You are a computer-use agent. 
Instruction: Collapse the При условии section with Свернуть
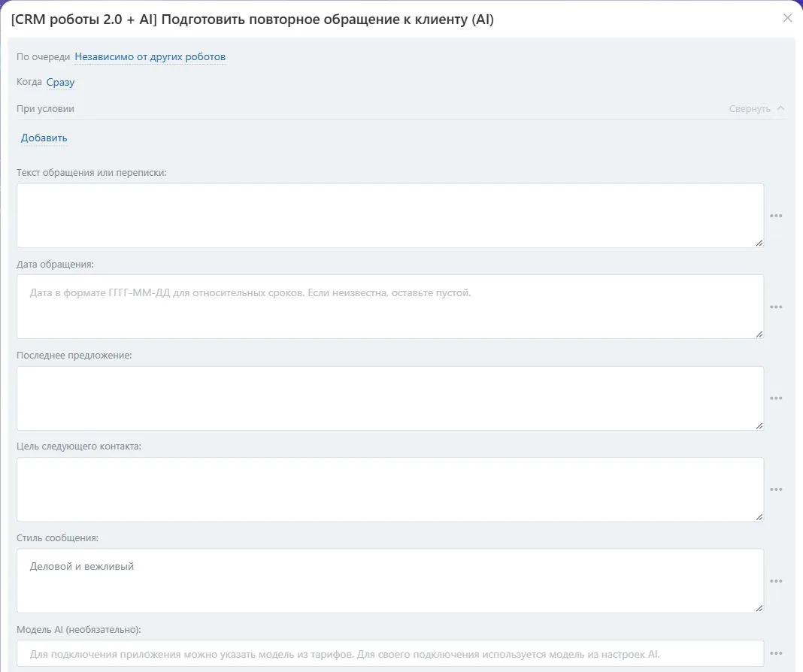(x=756, y=108)
